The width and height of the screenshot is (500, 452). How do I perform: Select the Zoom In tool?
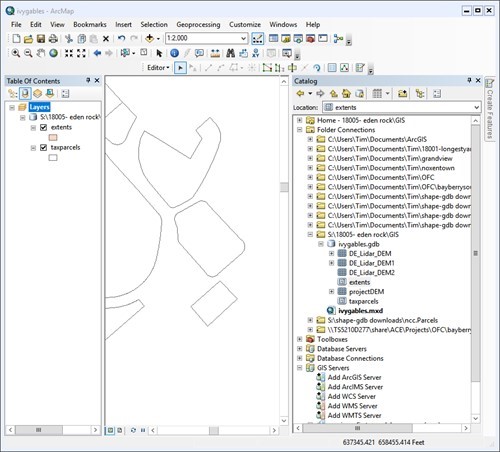[15, 53]
